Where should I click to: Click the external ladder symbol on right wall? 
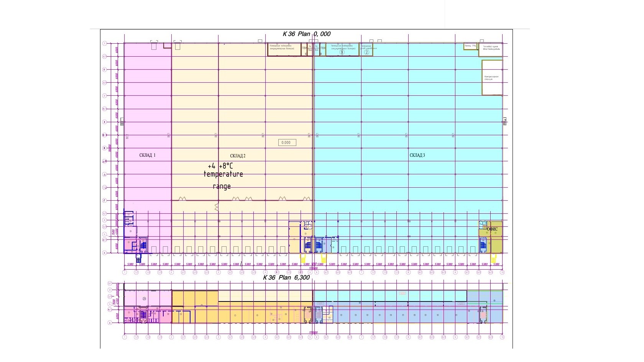click(x=505, y=122)
